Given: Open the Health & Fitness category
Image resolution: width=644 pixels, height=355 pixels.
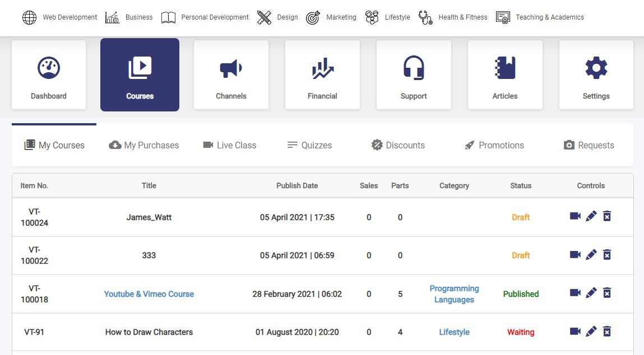Looking at the screenshot, I should click(x=453, y=17).
